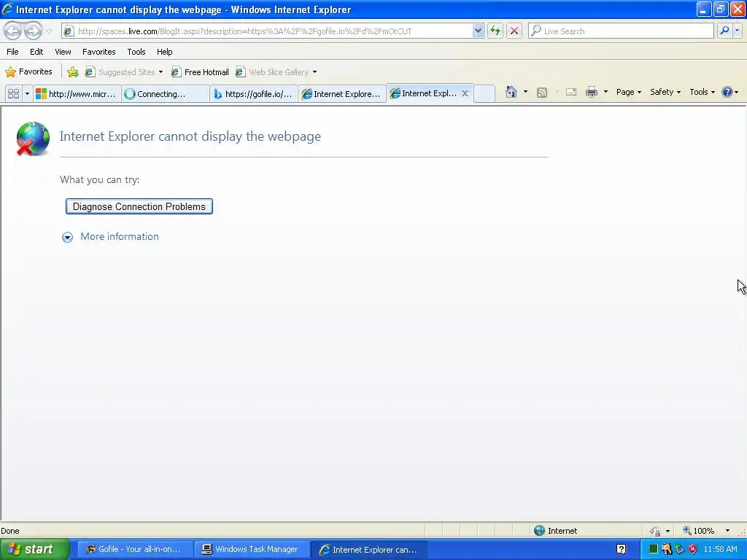Open a new blank tab
Image resolution: width=747 pixels, height=560 pixels.
484,94
